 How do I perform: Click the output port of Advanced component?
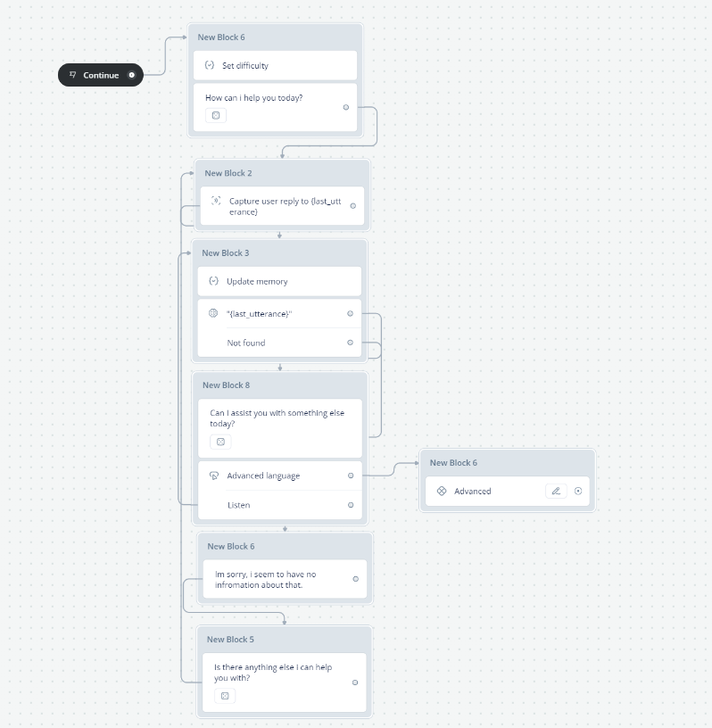pos(578,491)
